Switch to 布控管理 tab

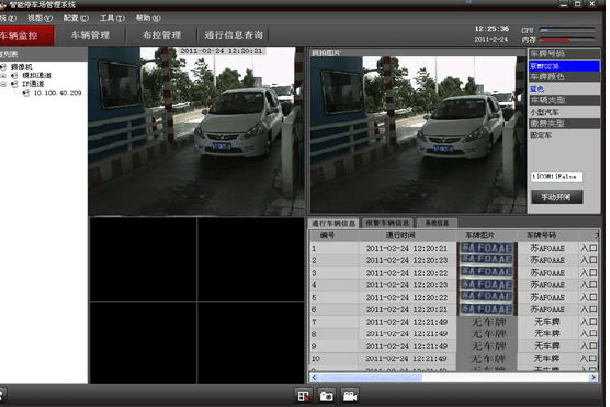click(x=162, y=35)
